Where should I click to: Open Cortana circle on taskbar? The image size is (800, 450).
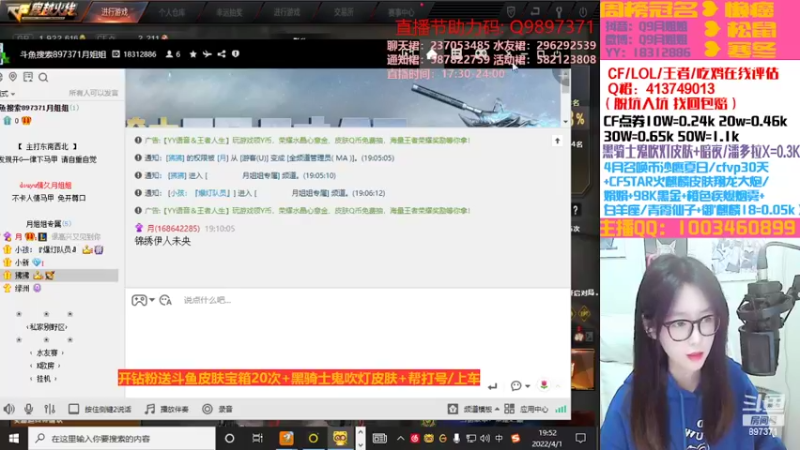(230, 438)
